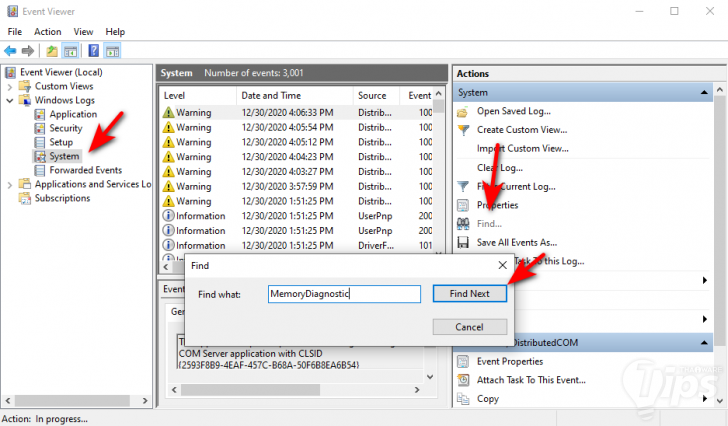The width and height of the screenshot is (728, 426).
Task: Toggle the Show/Hide Console Tree icon
Action: pos(71,51)
